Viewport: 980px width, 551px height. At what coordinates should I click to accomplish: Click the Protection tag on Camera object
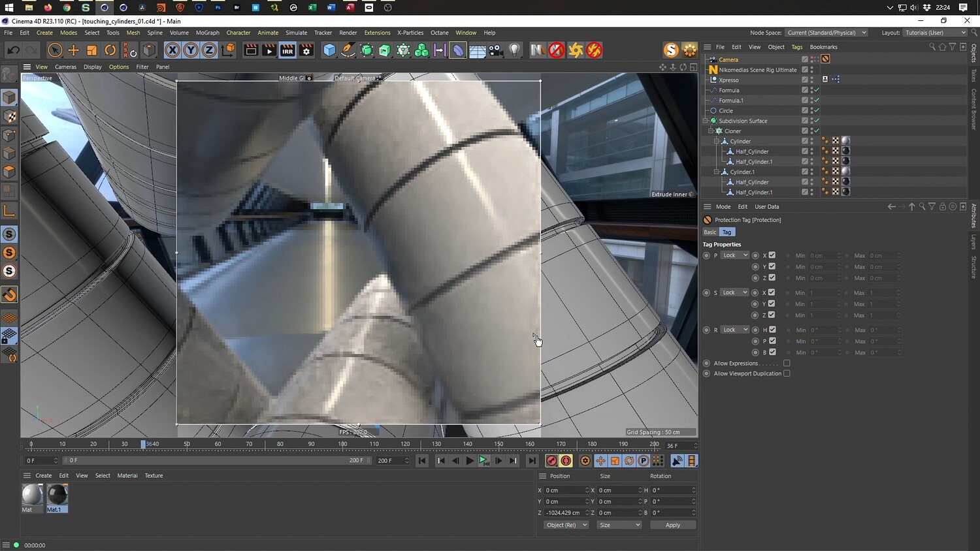click(x=825, y=59)
